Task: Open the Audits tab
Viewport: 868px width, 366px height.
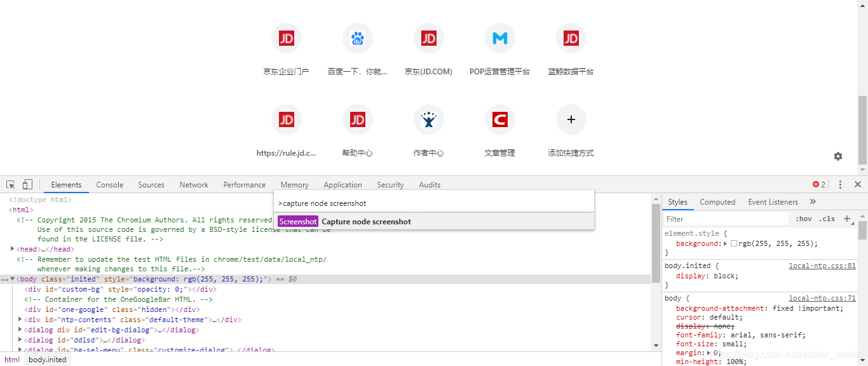Action: click(430, 185)
